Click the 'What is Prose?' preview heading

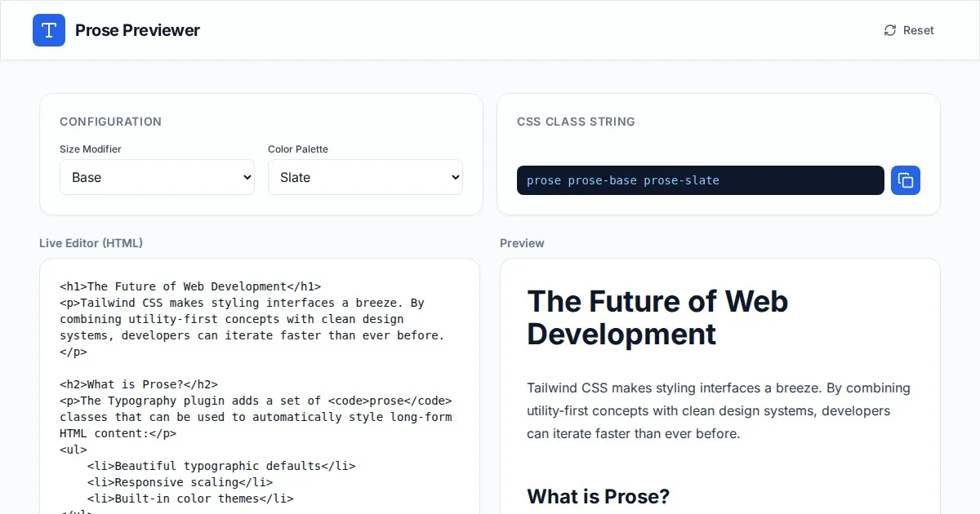coord(598,496)
